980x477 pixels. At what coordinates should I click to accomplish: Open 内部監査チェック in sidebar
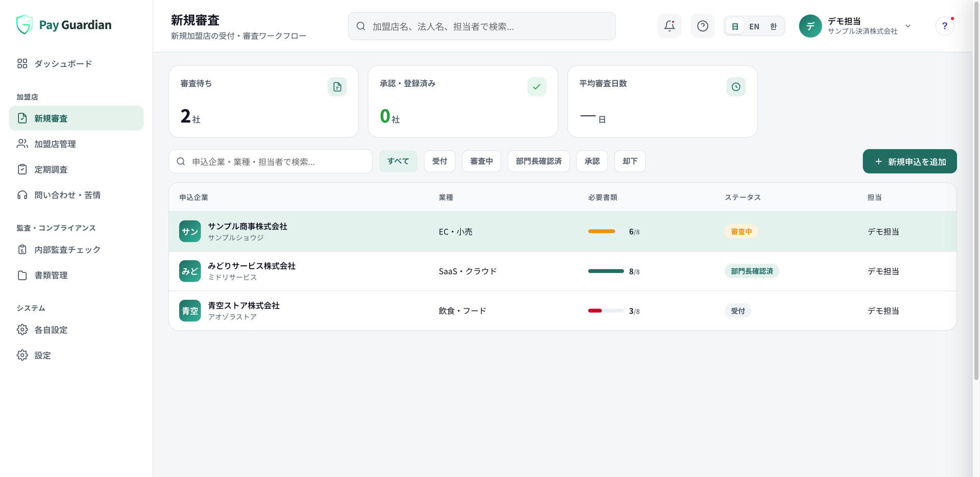click(76, 250)
